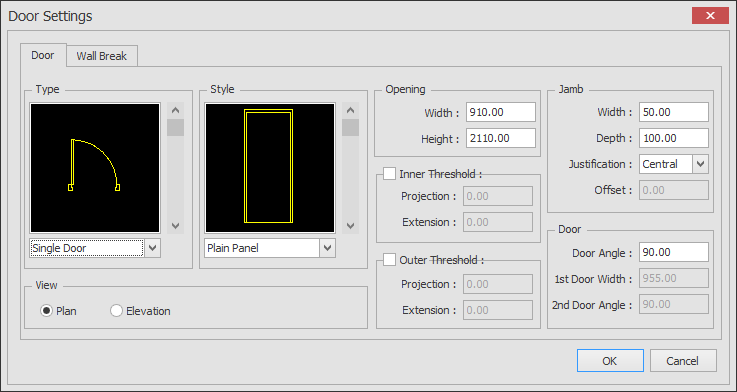Click the Inner Threshold Extension field

[x=498, y=222]
